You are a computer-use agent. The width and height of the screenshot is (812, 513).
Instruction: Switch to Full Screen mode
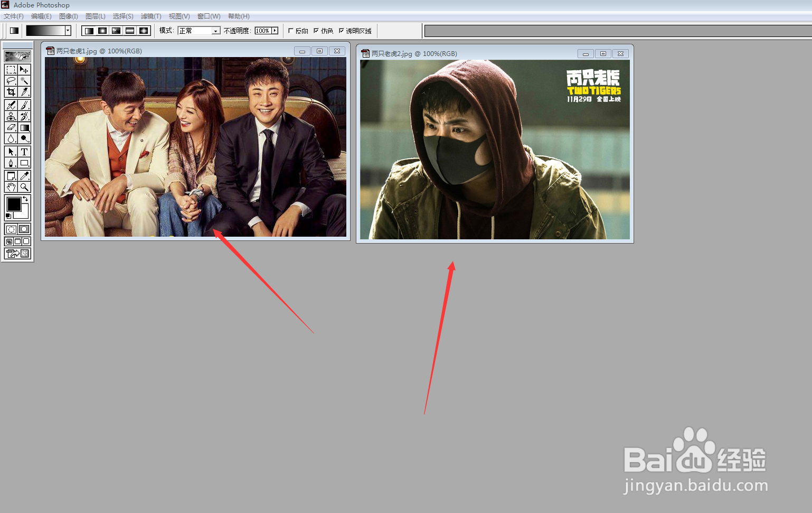(x=26, y=241)
